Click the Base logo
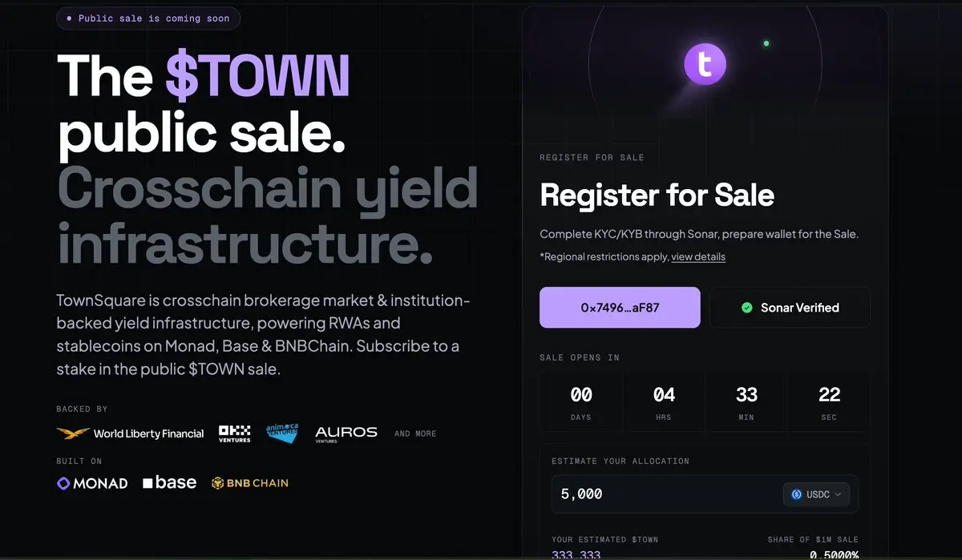This screenshot has height=560, width=962. click(169, 482)
